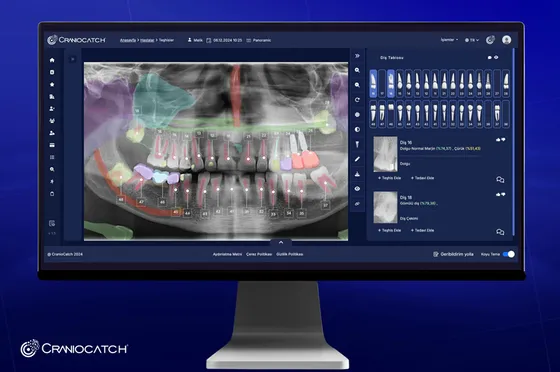The height and width of the screenshot is (372, 560).
Task: Thumbs up the Diş 16 finding
Action: click(x=498, y=140)
